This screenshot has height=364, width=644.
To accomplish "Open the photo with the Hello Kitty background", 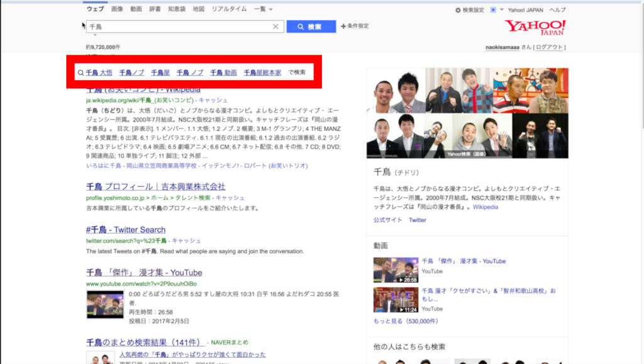I will coord(531,91).
